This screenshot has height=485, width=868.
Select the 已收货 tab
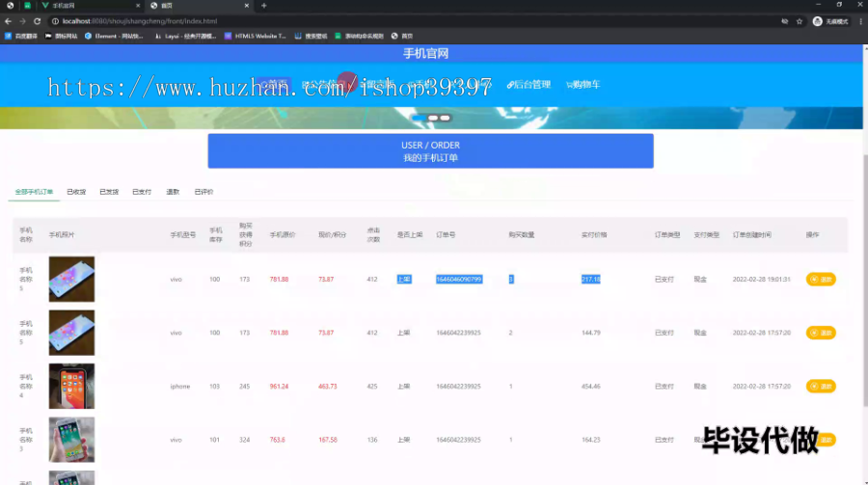click(x=76, y=192)
